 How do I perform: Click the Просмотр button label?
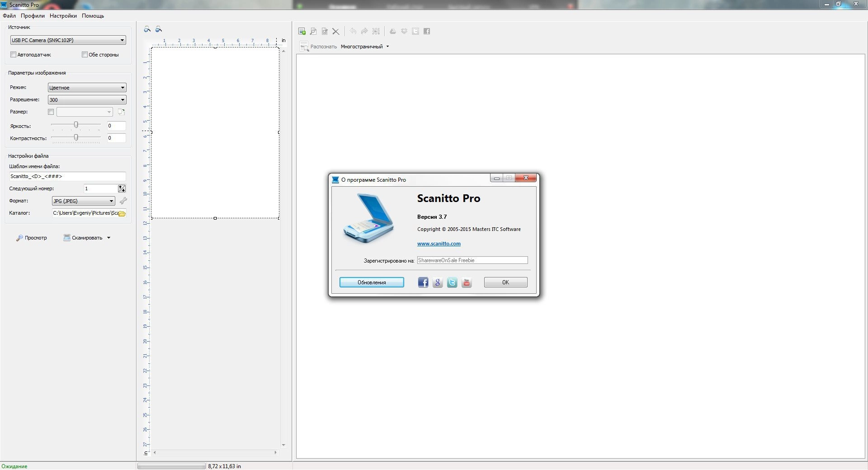[36, 238]
